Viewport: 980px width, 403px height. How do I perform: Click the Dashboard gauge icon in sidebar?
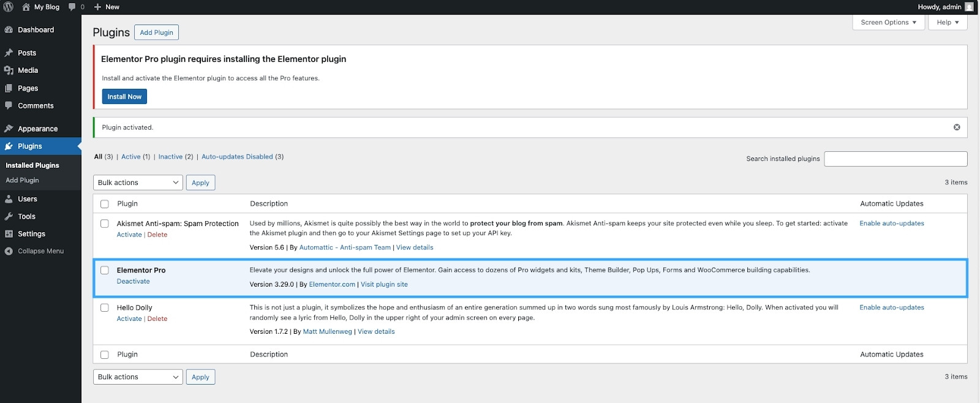coord(9,30)
